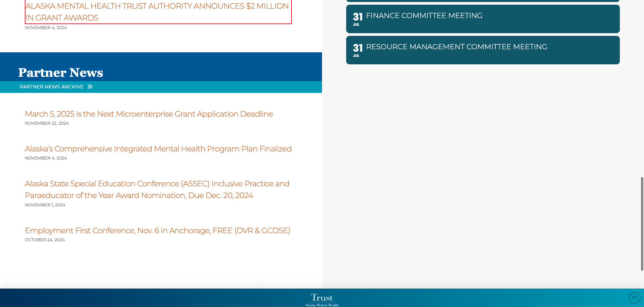Open the Partner News Archive link
This screenshot has width=644, height=307.
(52, 87)
